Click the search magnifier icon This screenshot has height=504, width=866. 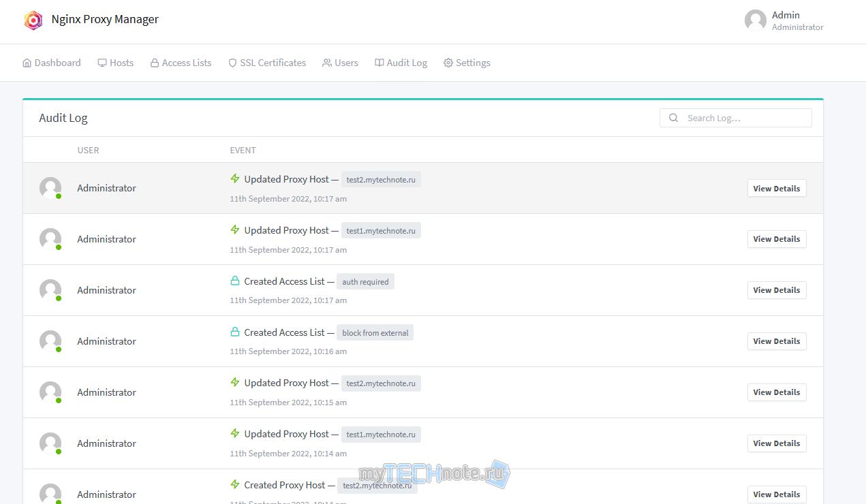point(673,118)
